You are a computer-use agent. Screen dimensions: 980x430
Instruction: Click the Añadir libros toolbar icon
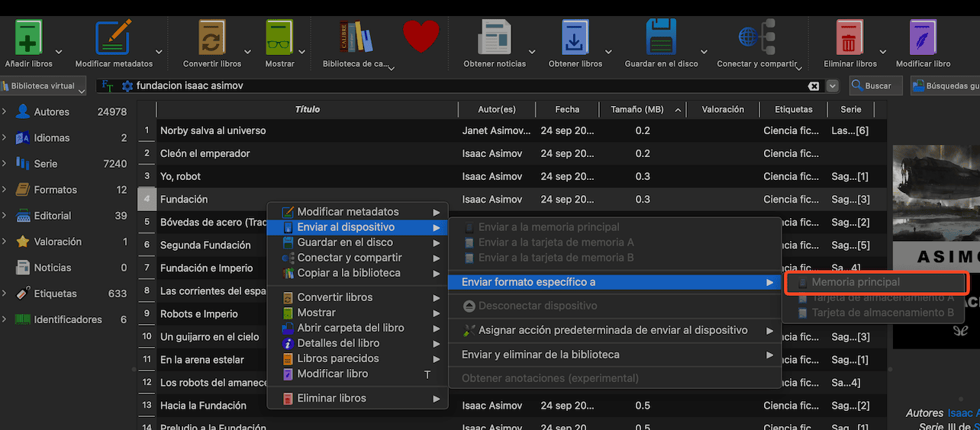(x=28, y=38)
